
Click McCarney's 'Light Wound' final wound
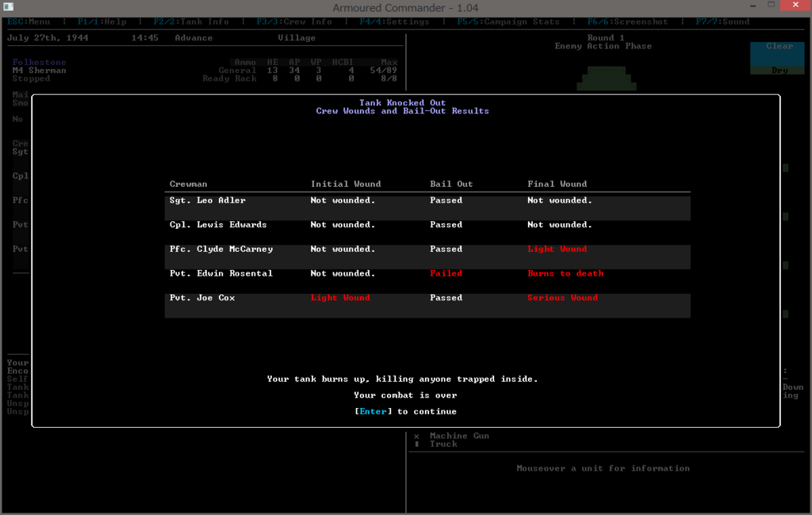(x=557, y=249)
